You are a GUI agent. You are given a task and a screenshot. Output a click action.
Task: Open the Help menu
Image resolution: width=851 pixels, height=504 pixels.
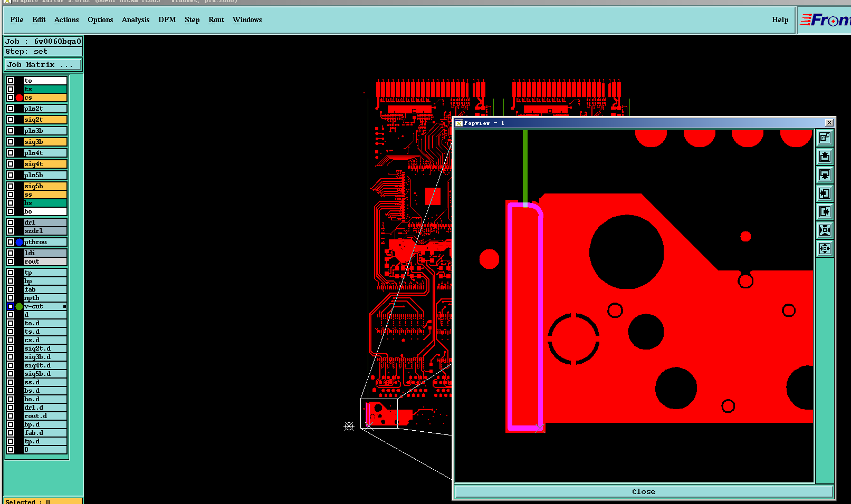[780, 20]
